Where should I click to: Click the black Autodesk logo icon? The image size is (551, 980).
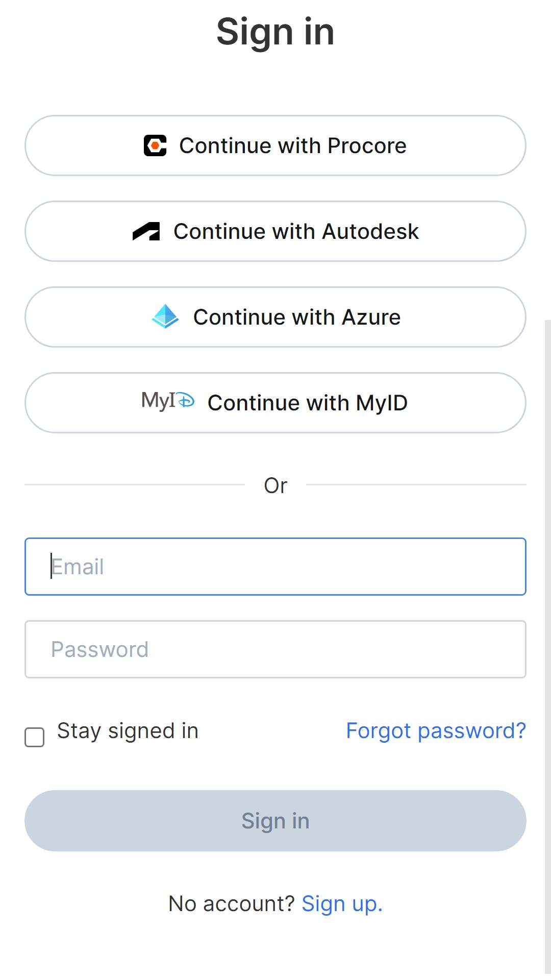(146, 231)
